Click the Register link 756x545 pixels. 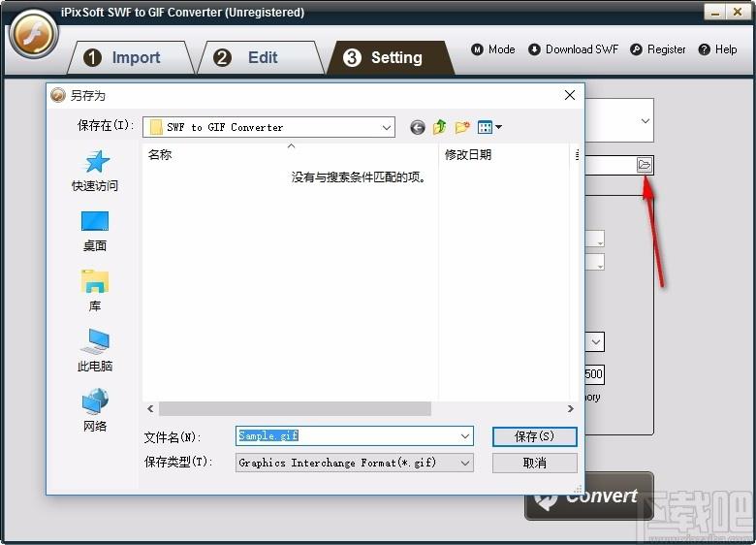click(658, 49)
